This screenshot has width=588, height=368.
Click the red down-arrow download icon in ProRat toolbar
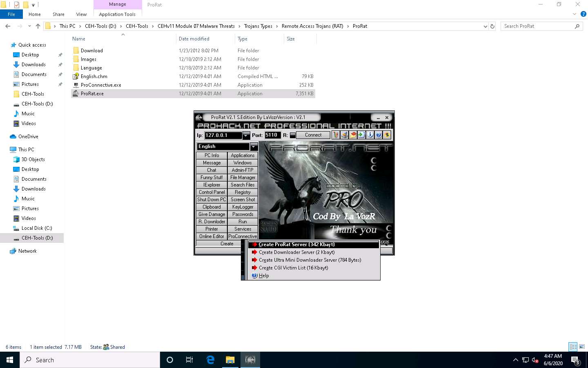[x=353, y=135]
